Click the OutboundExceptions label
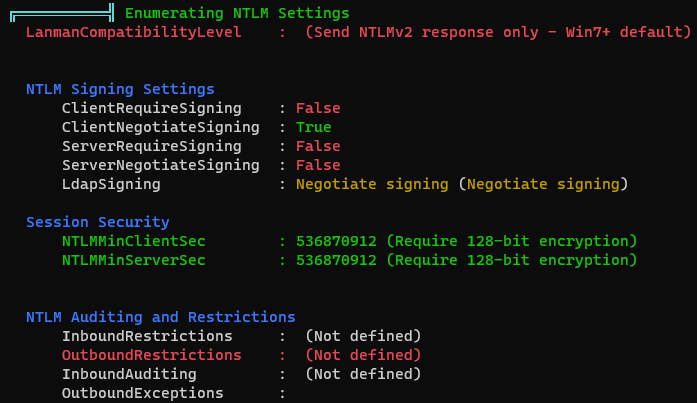Screen dimensions: 697x403 coord(142,394)
